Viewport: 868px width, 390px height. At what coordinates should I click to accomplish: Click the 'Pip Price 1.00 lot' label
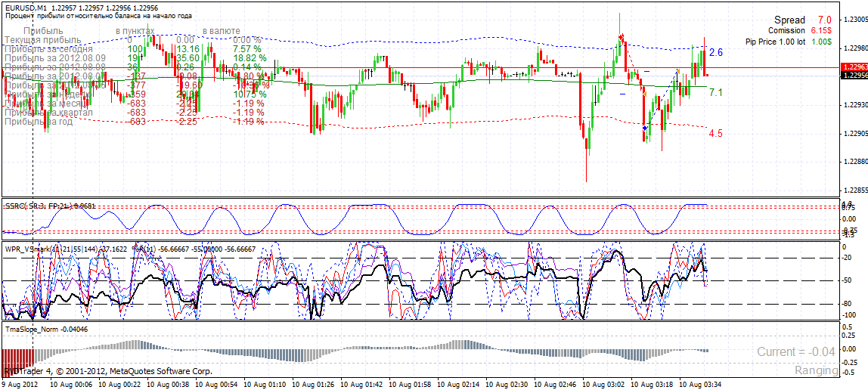tap(775, 42)
